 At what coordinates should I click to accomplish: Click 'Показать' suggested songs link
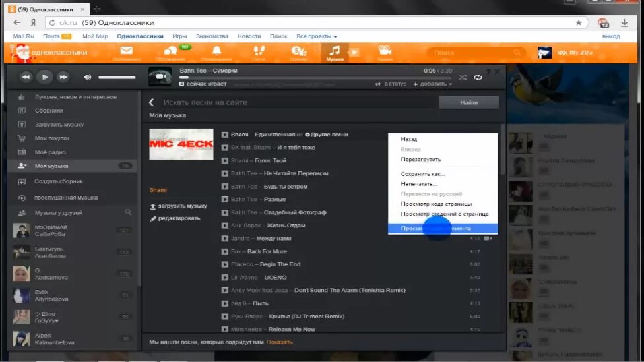click(280, 342)
